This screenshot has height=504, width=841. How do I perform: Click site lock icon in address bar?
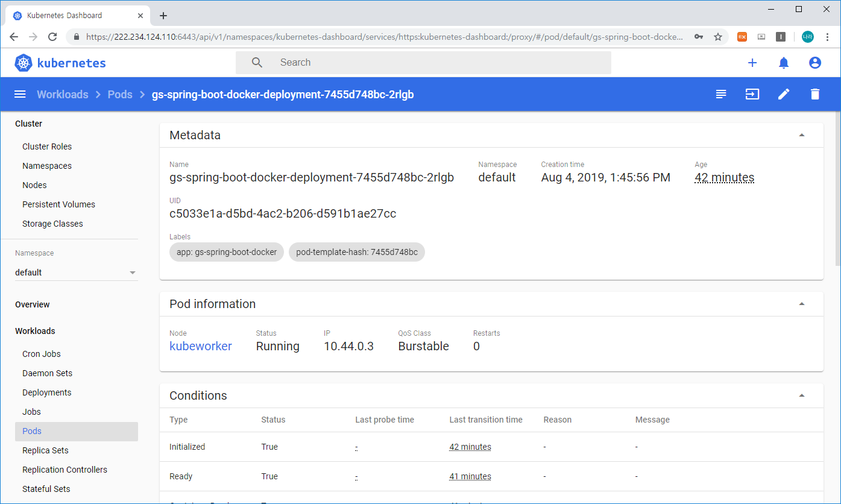click(x=76, y=37)
